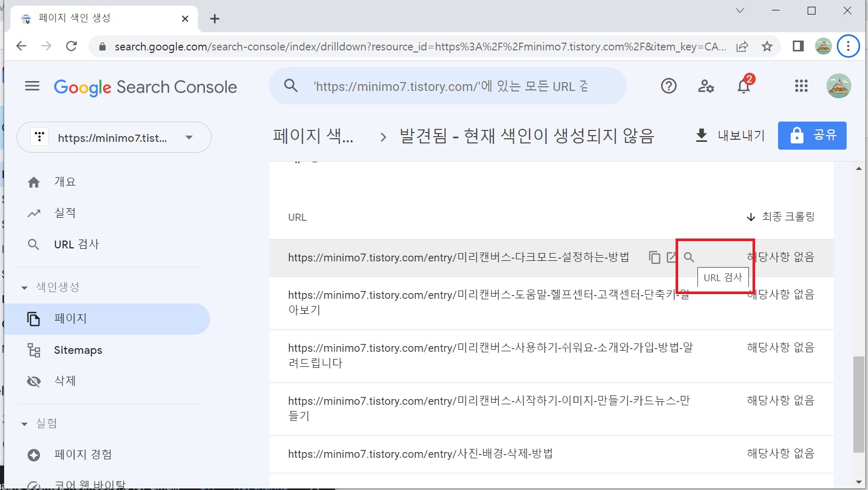The width and height of the screenshot is (868, 490).
Task: Select 미리캔버스-도움말-헬프센터 URL row
Action: coord(551,303)
